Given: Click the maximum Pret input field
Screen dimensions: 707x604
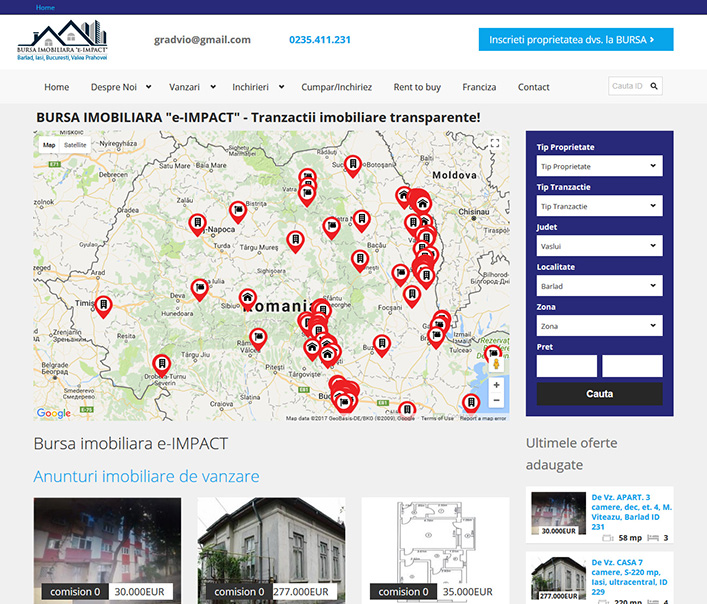Looking at the screenshot, I should click(632, 366).
